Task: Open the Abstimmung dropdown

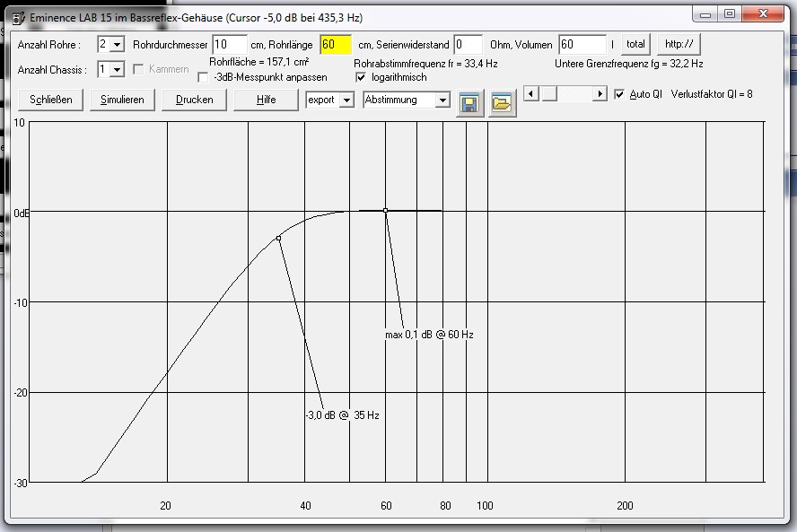Action: pyautogui.click(x=442, y=100)
